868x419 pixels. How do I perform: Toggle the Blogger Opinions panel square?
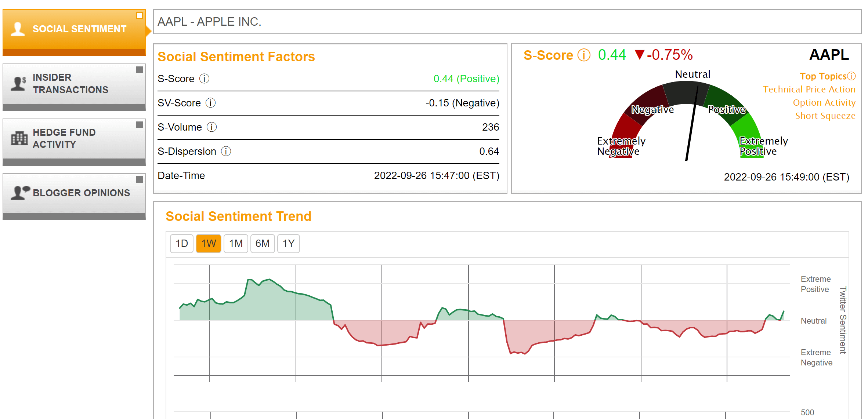140,179
